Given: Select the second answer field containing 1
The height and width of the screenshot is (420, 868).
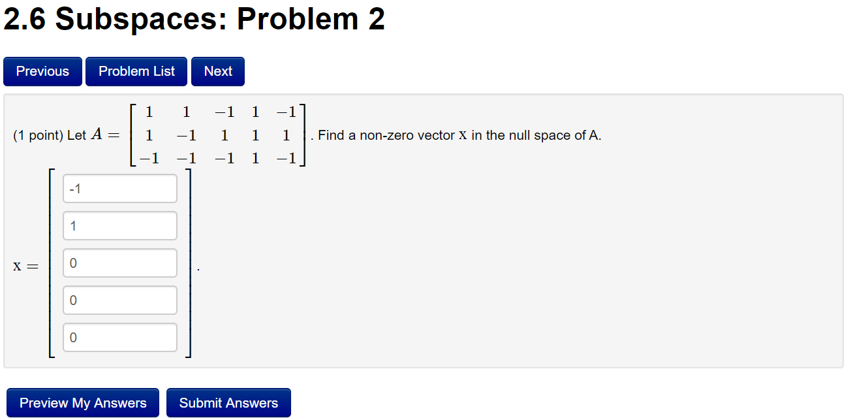Looking at the screenshot, I should pyautogui.click(x=119, y=225).
